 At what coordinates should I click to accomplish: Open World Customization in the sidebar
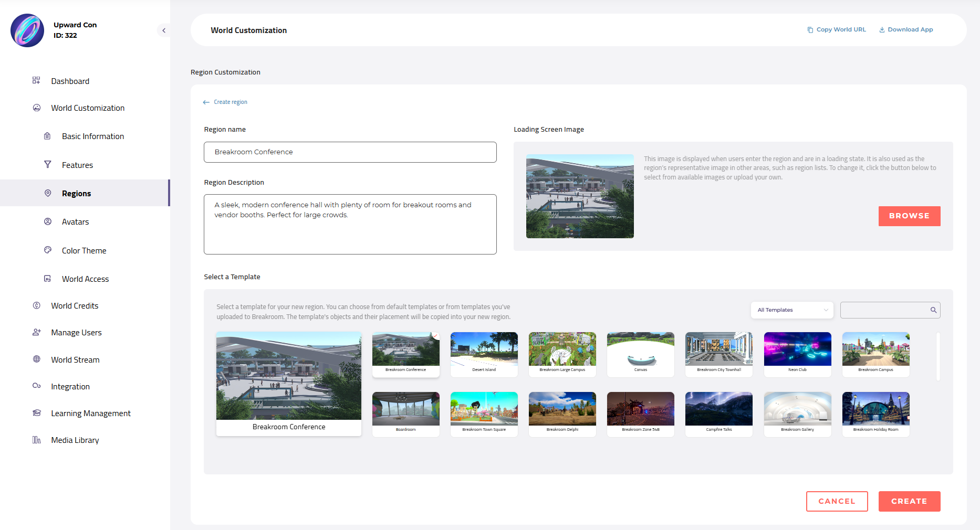88,108
